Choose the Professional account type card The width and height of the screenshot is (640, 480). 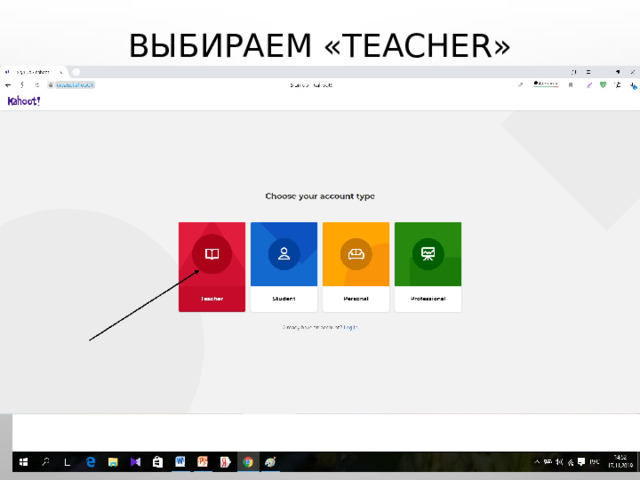click(x=428, y=267)
